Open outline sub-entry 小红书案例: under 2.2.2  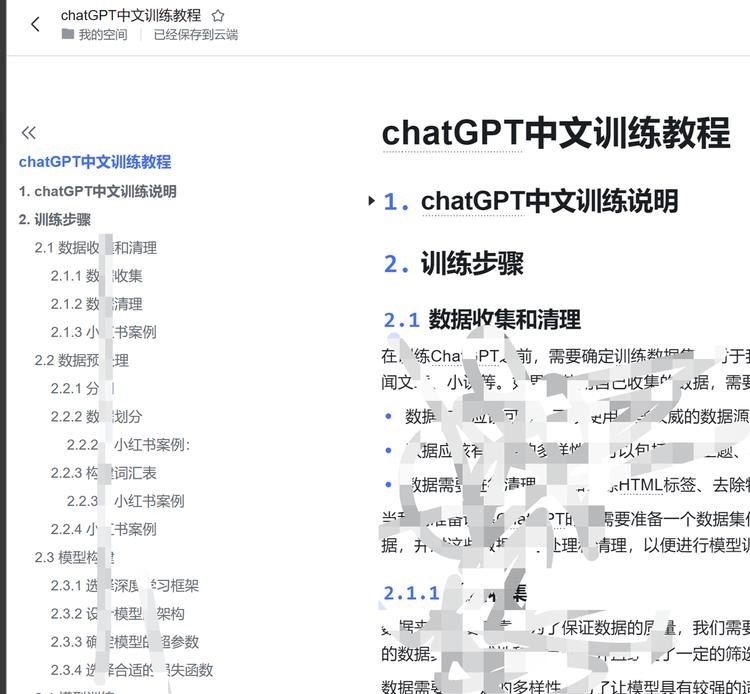(129, 445)
